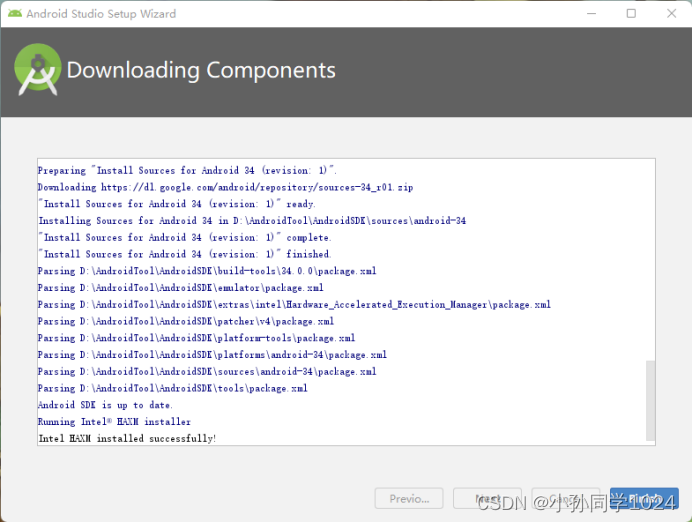Click the 'Android Studio Setup Wizard' window title
Image resolution: width=692 pixels, height=522 pixels.
click(101, 14)
